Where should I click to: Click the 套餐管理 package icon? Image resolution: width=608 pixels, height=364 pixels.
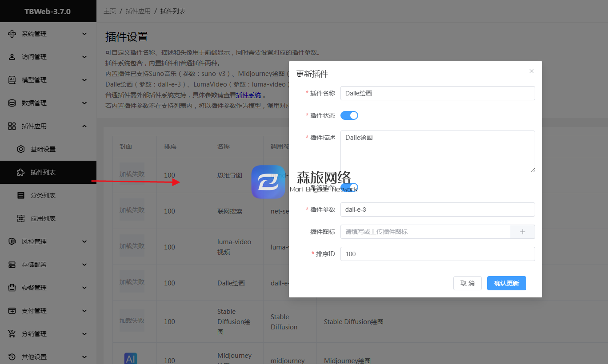[12, 288]
